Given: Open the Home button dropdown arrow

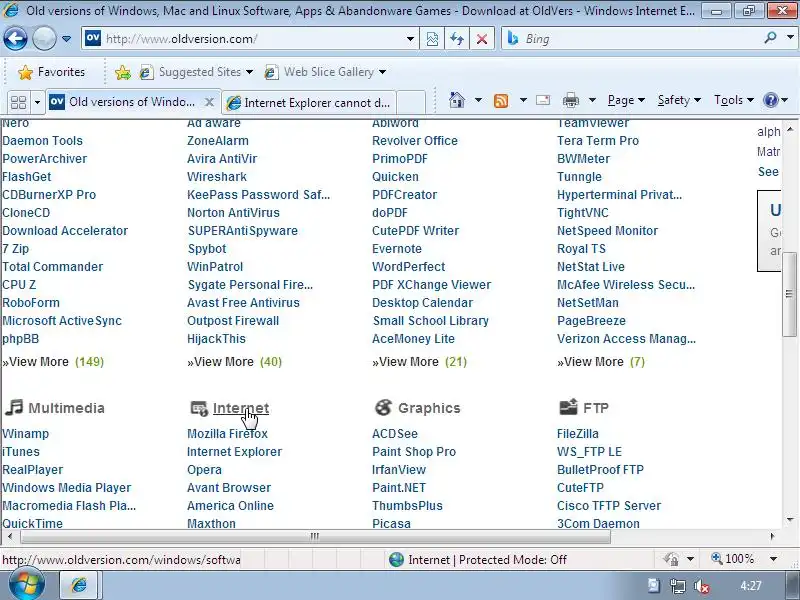Looking at the screenshot, I should pyautogui.click(x=478, y=100).
